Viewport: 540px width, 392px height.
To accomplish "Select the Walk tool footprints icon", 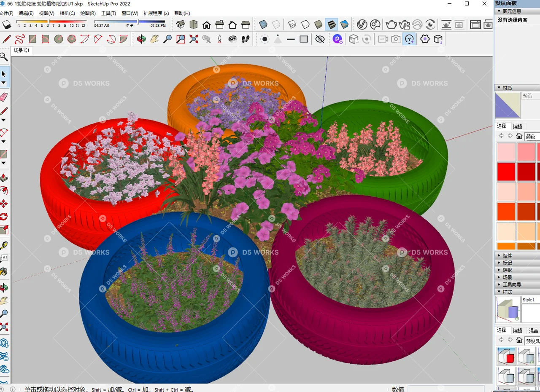I will [246, 39].
